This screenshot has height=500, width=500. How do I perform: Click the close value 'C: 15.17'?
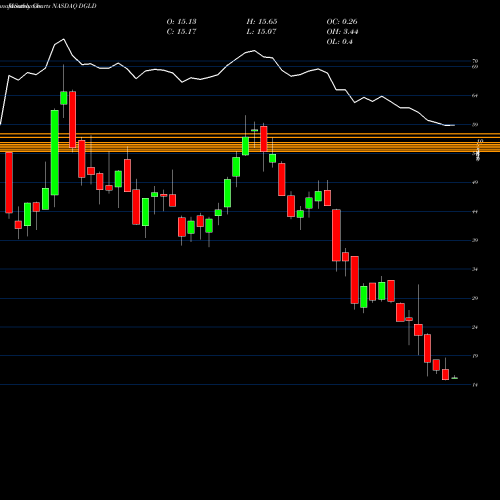click(181, 32)
